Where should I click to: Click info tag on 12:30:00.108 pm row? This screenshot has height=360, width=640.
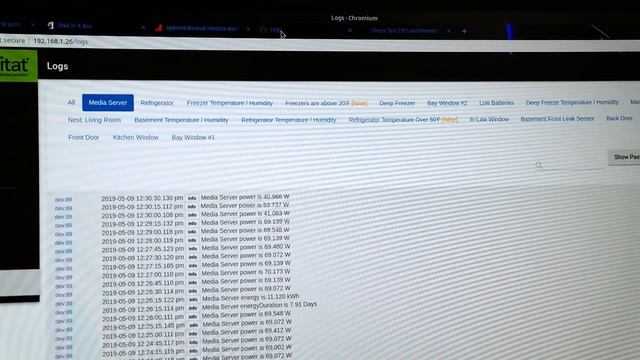point(192,215)
